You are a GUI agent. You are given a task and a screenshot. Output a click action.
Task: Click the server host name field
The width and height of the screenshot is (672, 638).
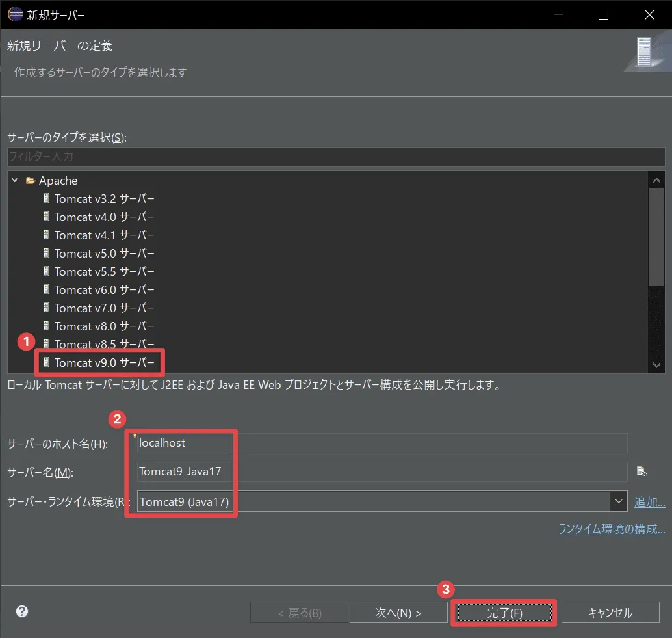pyautogui.click(x=382, y=443)
